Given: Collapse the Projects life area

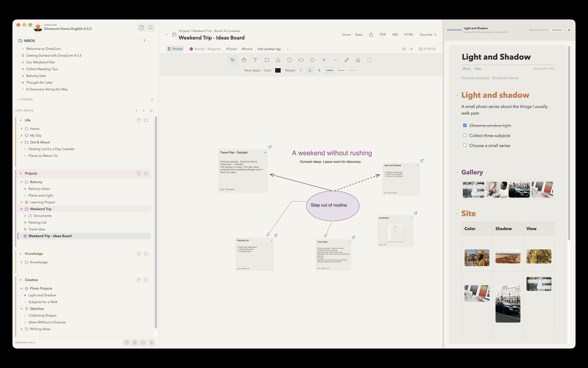Looking at the screenshot, I should [x=21, y=173].
